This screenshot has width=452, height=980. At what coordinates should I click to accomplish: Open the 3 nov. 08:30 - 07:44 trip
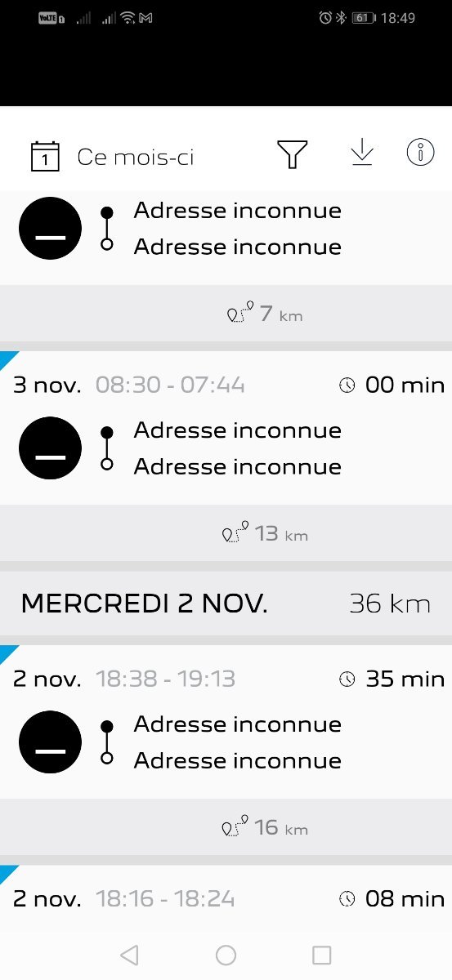(226, 428)
